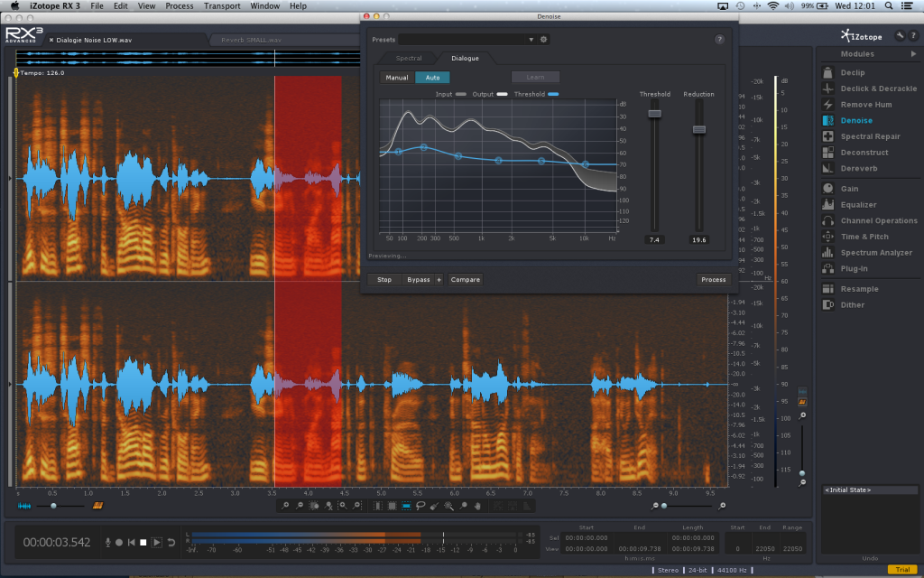Open the Process menu
This screenshot has height=578, width=924.
click(x=180, y=6)
